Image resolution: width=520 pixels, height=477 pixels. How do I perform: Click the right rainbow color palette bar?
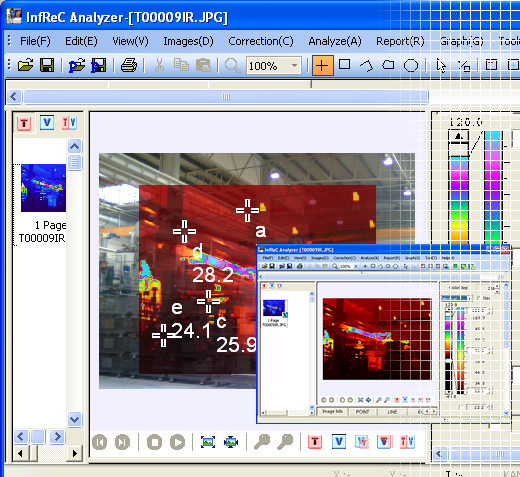[493, 187]
